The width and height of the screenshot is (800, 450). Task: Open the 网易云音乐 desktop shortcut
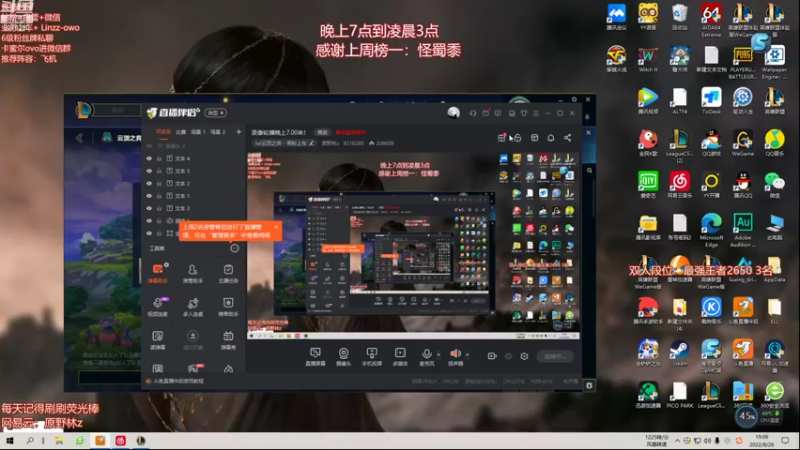[680, 185]
